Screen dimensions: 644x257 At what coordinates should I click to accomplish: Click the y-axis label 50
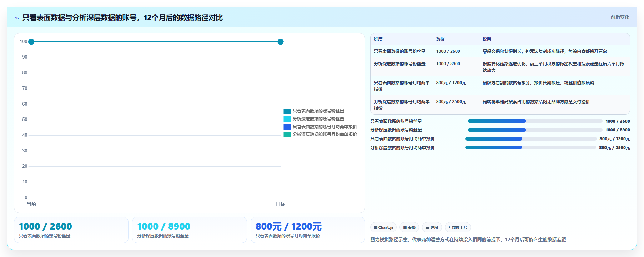[x=25, y=120]
